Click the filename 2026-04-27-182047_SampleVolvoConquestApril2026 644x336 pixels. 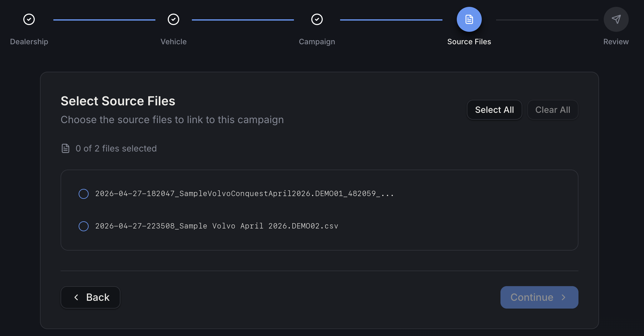pos(244,194)
